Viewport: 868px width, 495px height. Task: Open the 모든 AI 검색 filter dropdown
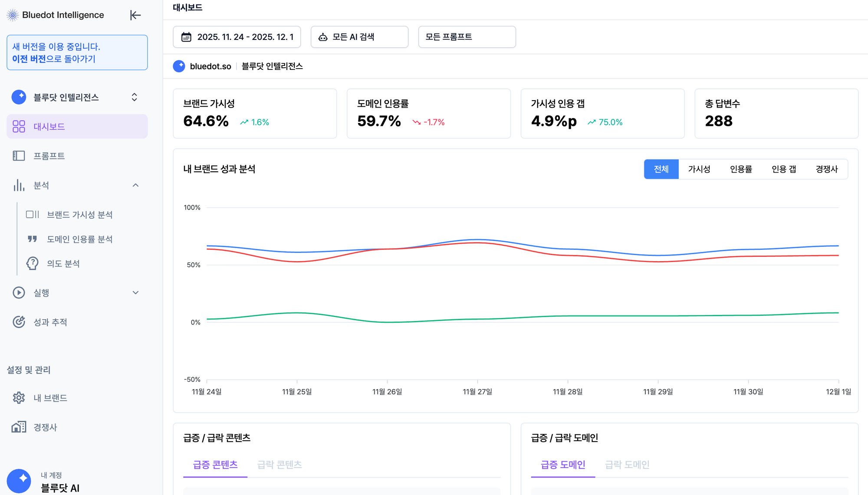(x=359, y=37)
